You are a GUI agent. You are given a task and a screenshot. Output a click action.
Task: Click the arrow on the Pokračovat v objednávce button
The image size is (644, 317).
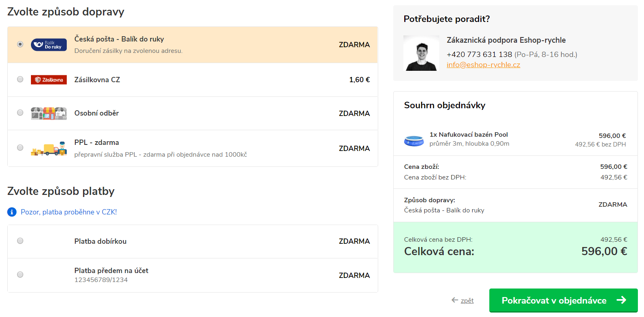621,300
